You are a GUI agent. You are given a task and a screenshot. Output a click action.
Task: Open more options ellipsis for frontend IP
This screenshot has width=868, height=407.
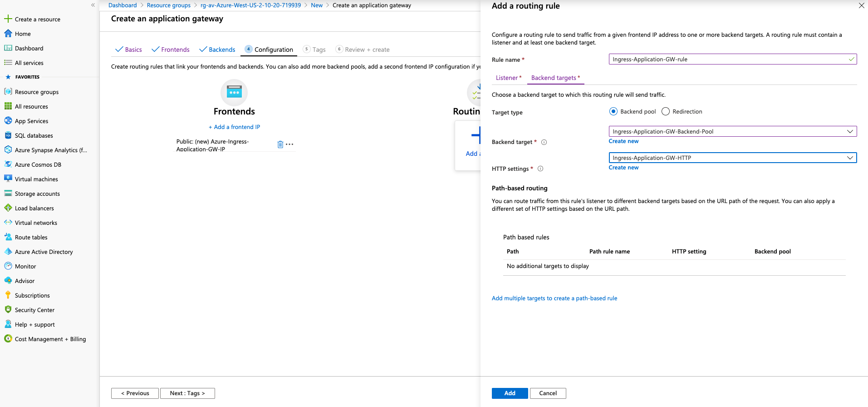289,144
